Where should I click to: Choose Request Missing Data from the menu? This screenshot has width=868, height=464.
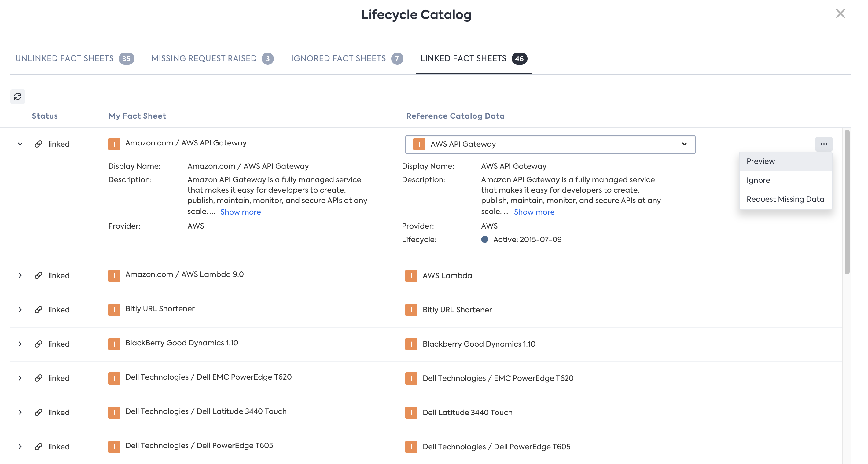click(785, 199)
